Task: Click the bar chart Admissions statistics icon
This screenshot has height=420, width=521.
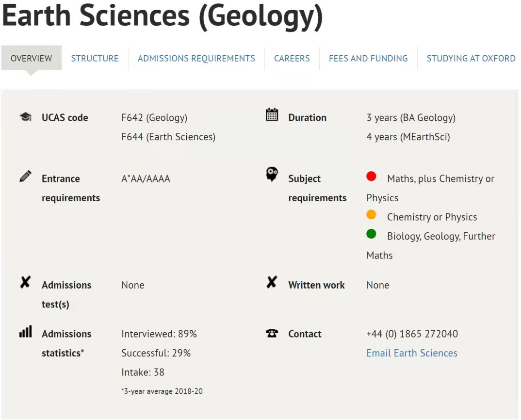Action: click(x=26, y=331)
